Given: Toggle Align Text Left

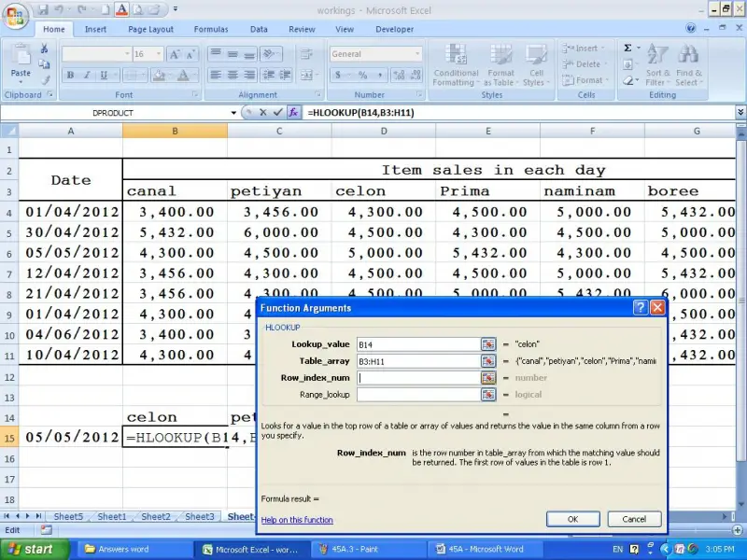Looking at the screenshot, I should 216,75.
